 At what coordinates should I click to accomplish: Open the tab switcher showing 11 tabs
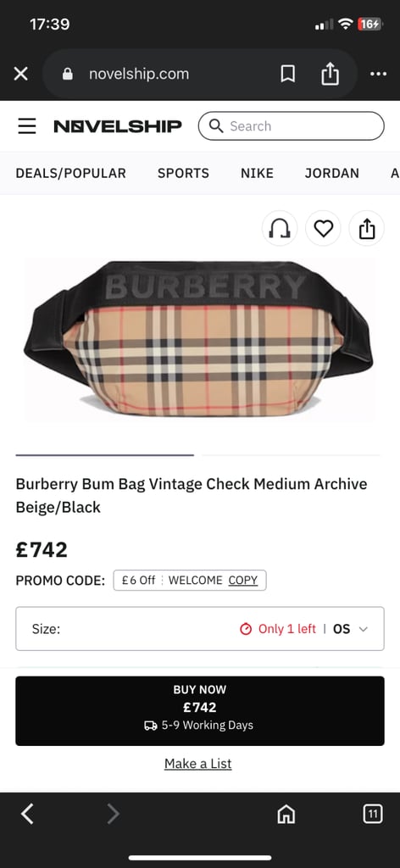pyautogui.click(x=372, y=814)
